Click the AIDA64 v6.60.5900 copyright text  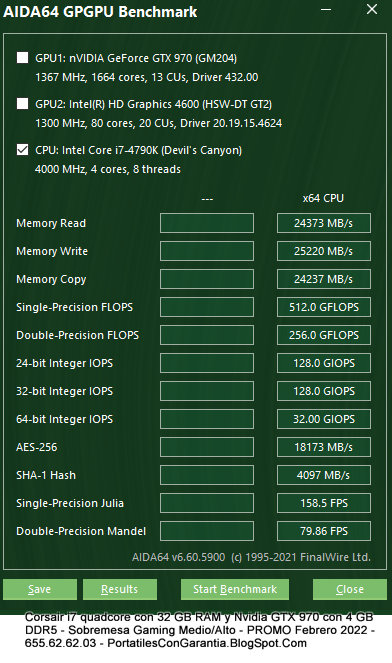point(251,557)
